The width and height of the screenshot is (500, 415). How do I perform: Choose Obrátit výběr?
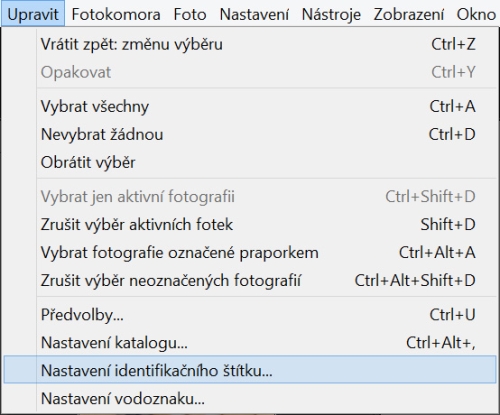coord(250,163)
